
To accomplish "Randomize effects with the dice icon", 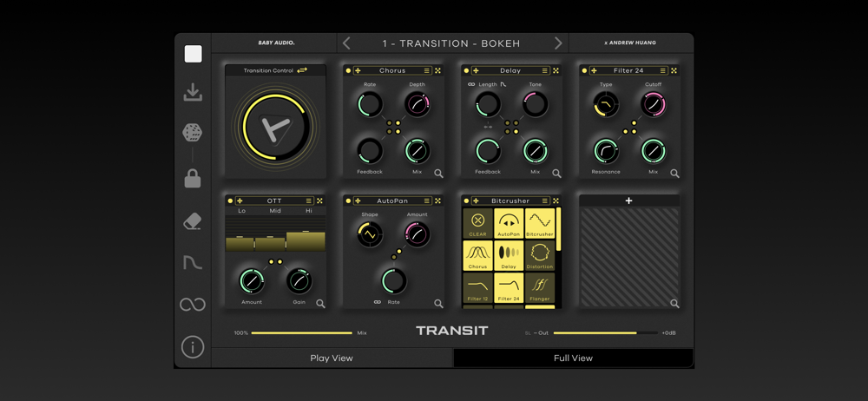I will [193, 133].
